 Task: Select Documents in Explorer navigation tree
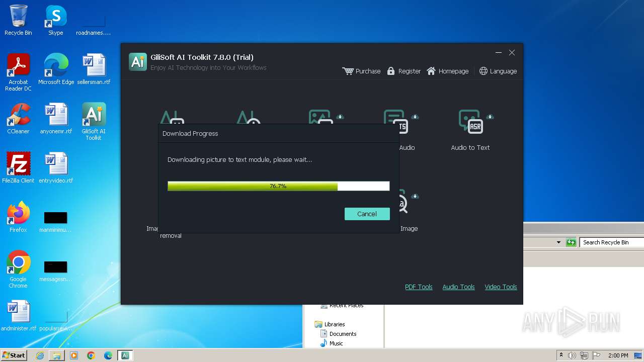click(x=343, y=334)
